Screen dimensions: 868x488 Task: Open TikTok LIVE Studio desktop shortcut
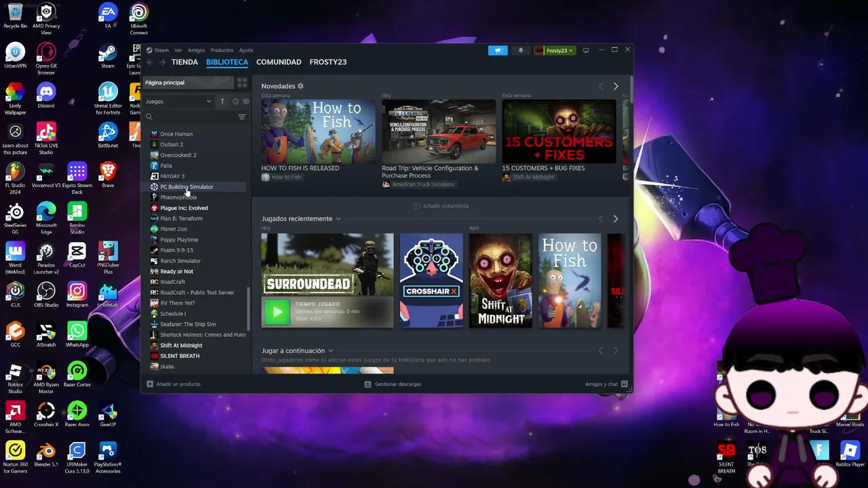pyautogui.click(x=46, y=139)
